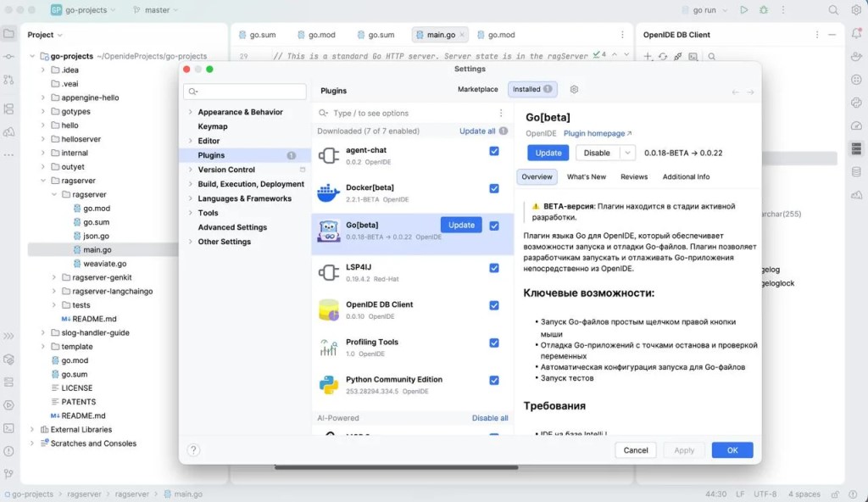
Task: Refresh the OpenIDE DB Client panel
Action: point(663,56)
